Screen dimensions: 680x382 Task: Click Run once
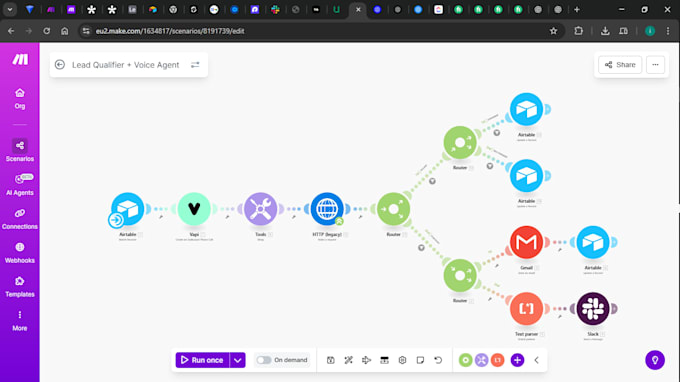click(203, 360)
